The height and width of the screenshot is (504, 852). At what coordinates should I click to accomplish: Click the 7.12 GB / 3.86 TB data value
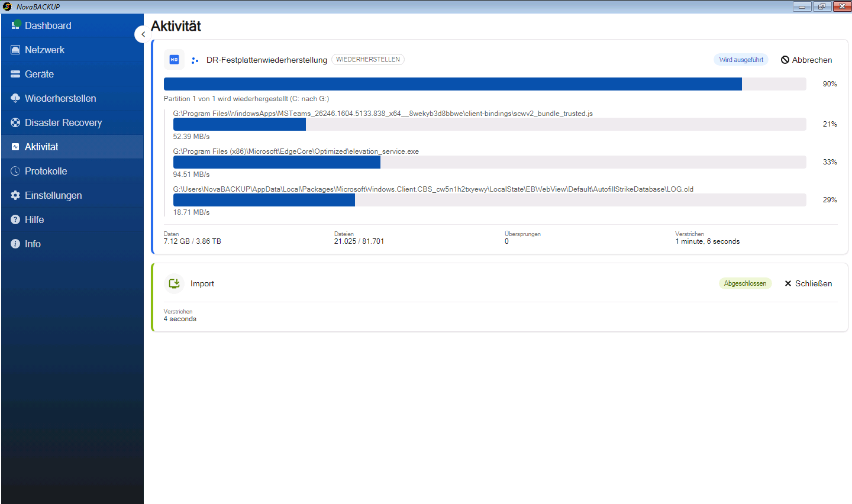(x=192, y=241)
